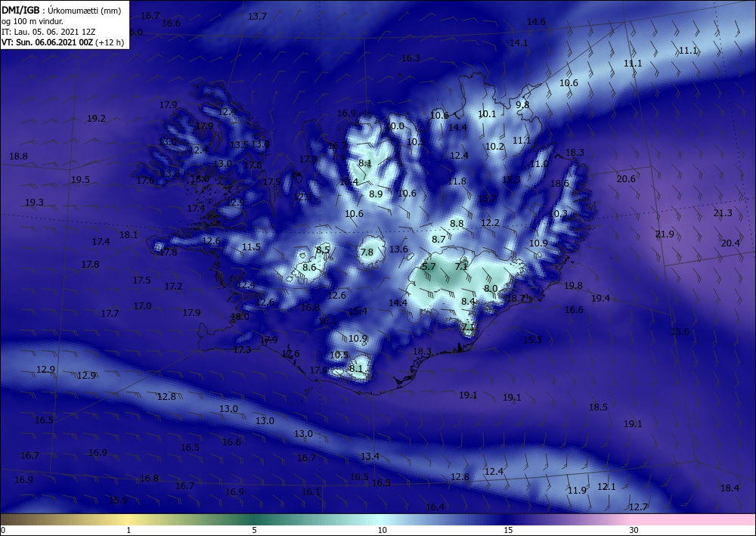
Task: Click the 15 tick label on the color scale
Action: click(x=508, y=530)
